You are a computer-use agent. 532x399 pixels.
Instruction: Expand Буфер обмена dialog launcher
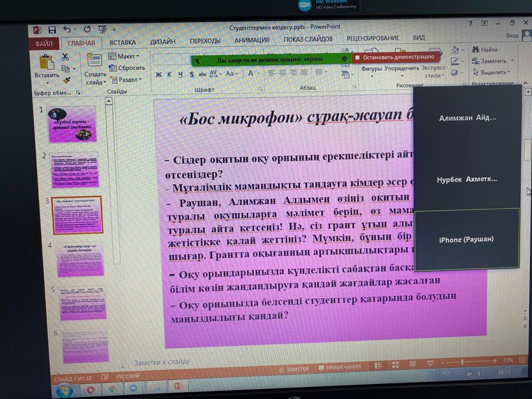point(78,92)
